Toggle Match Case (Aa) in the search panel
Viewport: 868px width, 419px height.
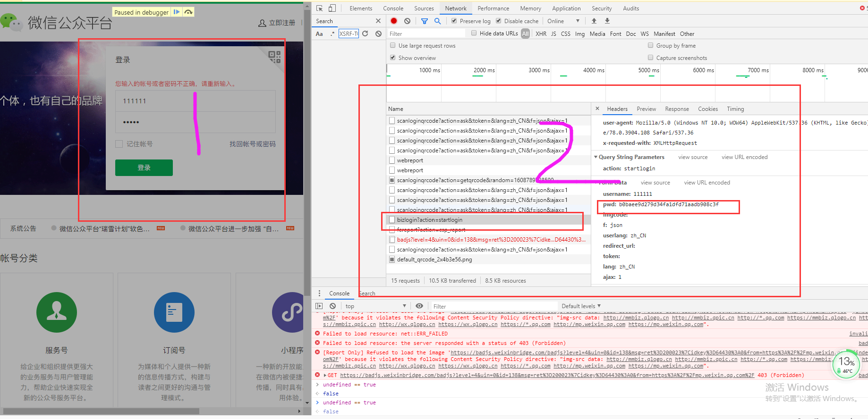click(x=319, y=34)
